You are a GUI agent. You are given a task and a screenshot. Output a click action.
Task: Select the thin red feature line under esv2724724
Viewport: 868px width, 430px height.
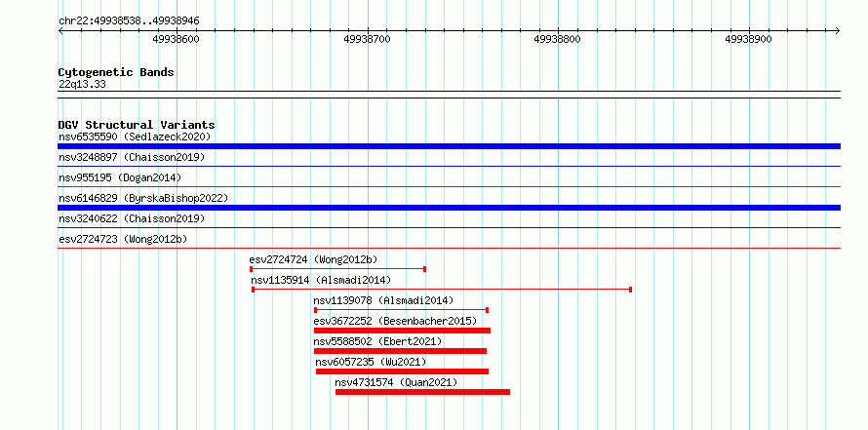pos(337,269)
